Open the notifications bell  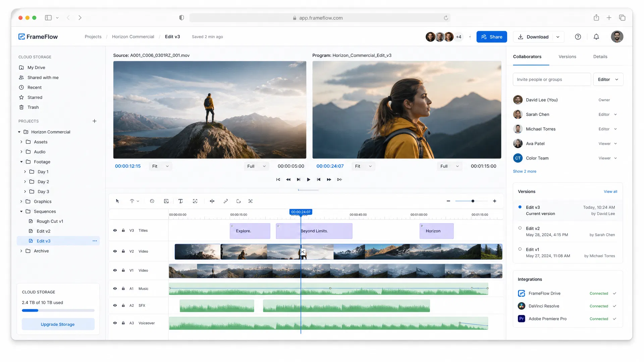point(596,37)
